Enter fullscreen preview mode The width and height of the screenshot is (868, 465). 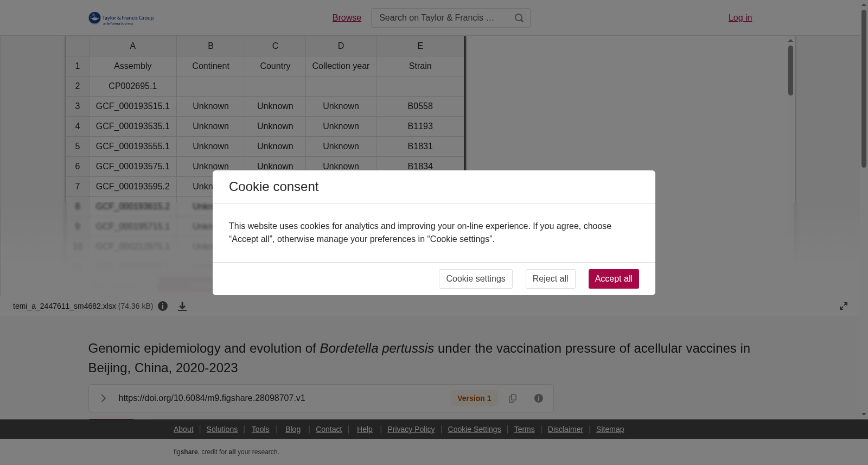(844, 306)
